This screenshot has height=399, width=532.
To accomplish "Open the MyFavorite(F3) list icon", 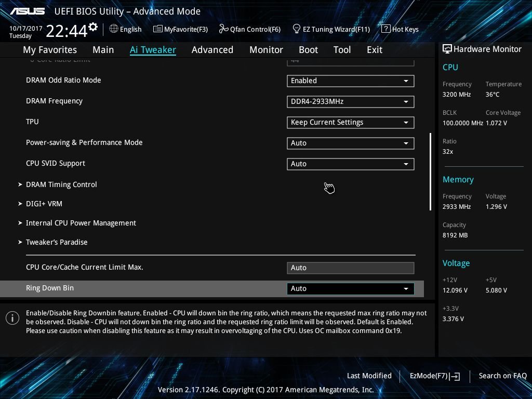I will pos(158,29).
